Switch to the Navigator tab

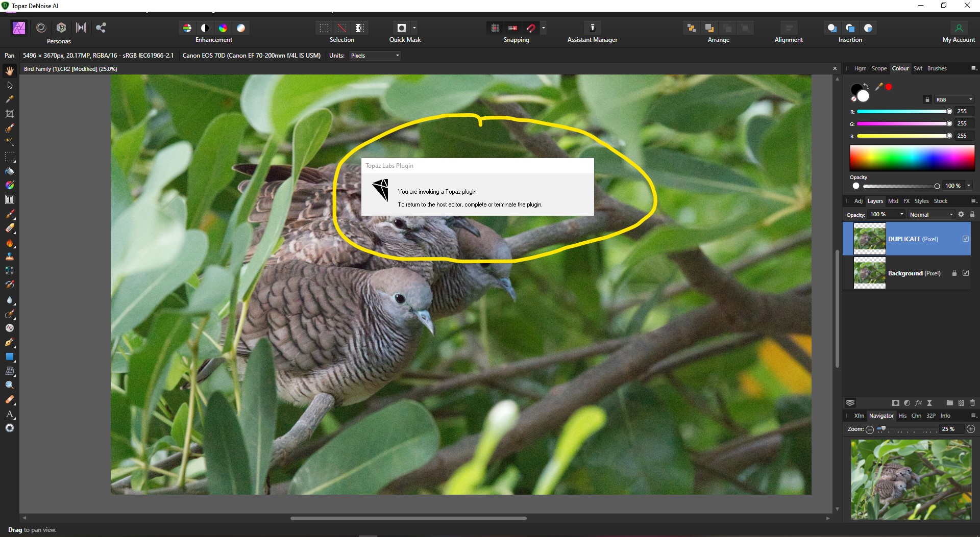pyautogui.click(x=881, y=416)
